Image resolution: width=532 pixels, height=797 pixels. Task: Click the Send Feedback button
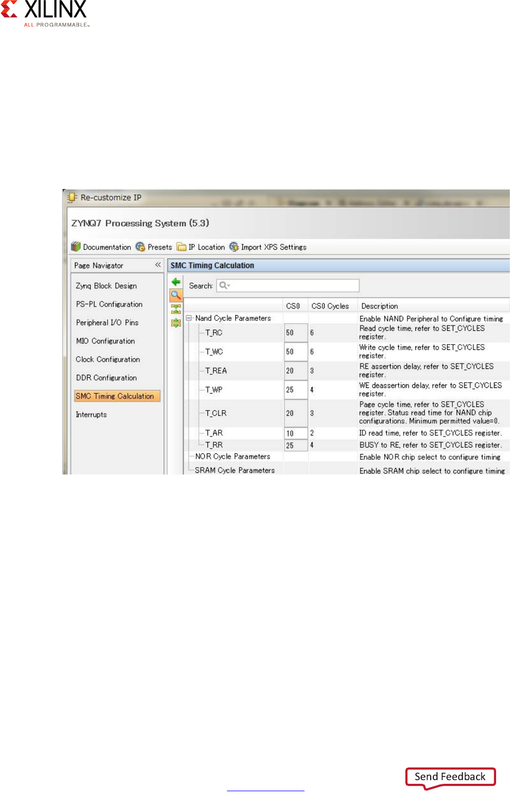pos(450,777)
